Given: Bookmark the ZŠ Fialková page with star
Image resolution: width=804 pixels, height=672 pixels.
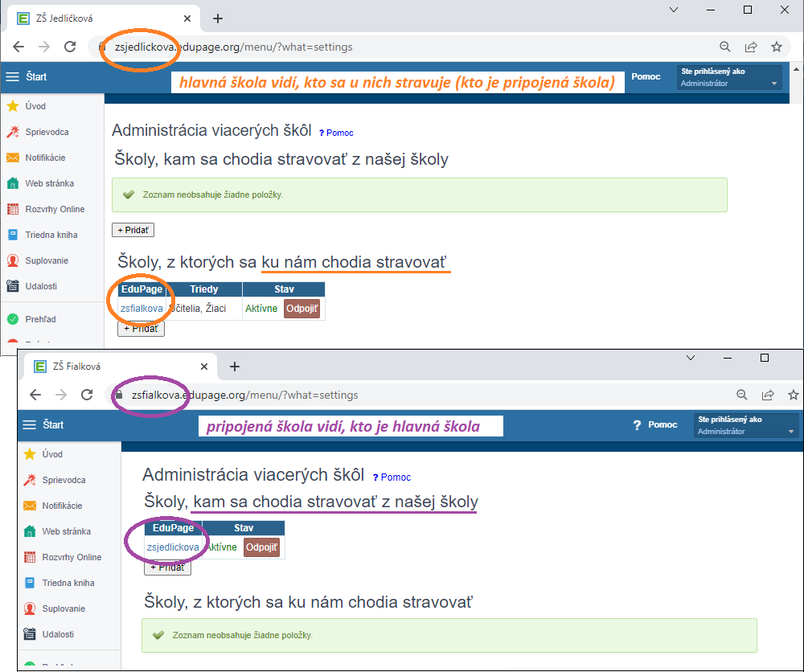Looking at the screenshot, I should click(794, 395).
